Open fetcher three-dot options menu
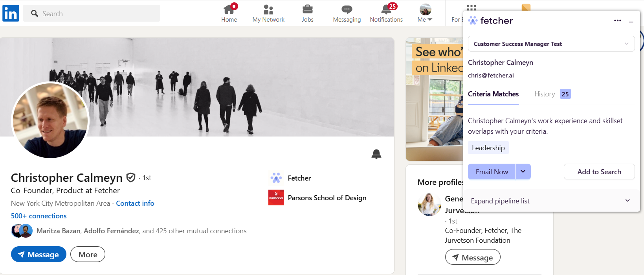 (618, 20)
